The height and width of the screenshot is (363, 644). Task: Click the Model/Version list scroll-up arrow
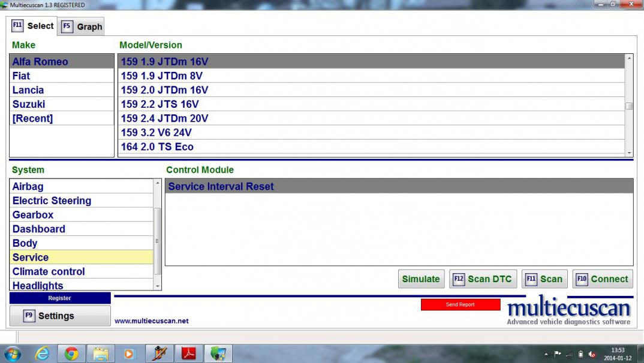629,58
